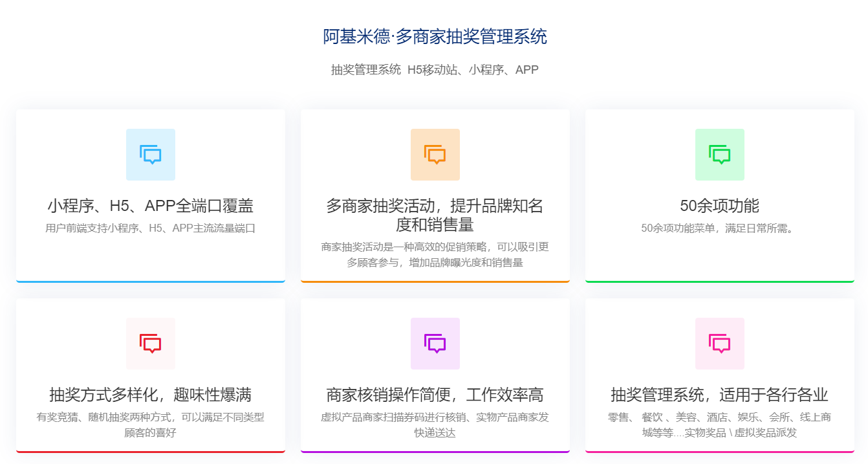Click the green chat icon above 50余项功能
Image resolution: width=868 pixels, height=464 pixels.
click(x=720, y=155)
